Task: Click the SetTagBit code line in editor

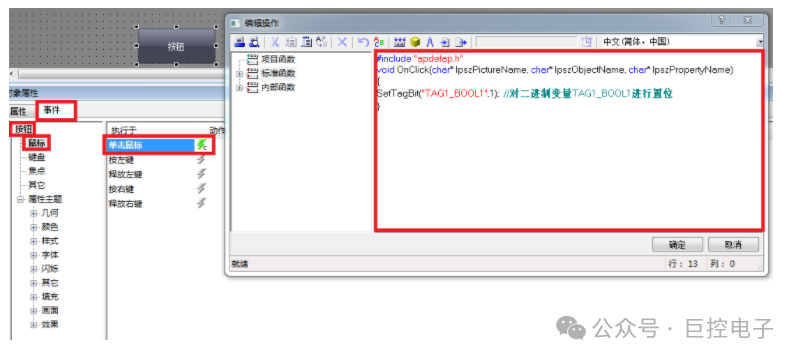Action: (525, 94)
